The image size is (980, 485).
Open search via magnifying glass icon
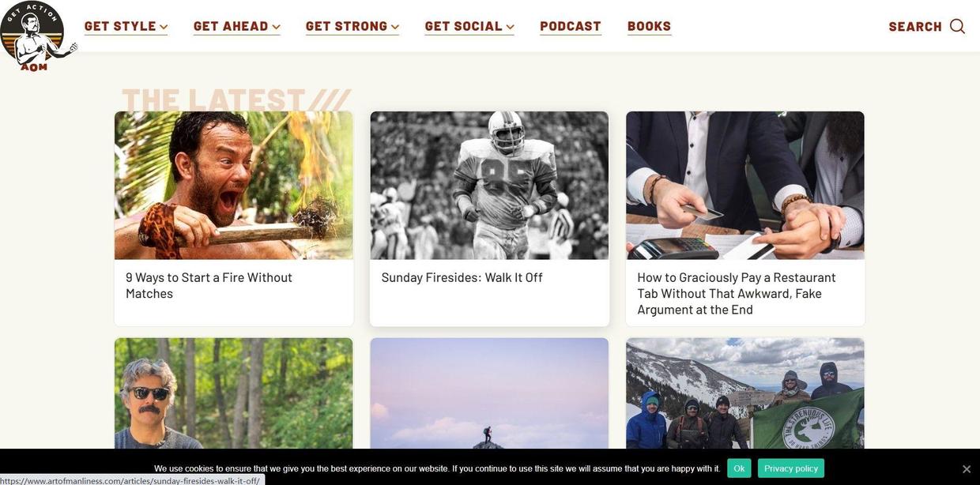tap(957, 26)
